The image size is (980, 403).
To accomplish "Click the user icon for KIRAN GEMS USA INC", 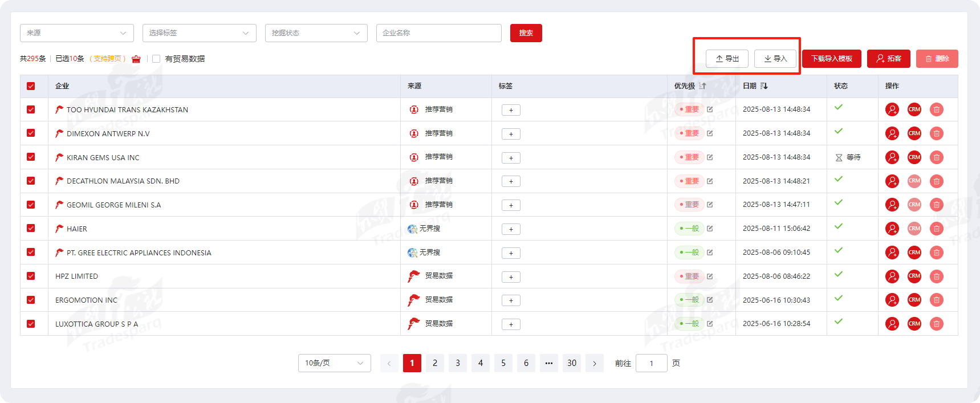I will [x=892, y=157].
